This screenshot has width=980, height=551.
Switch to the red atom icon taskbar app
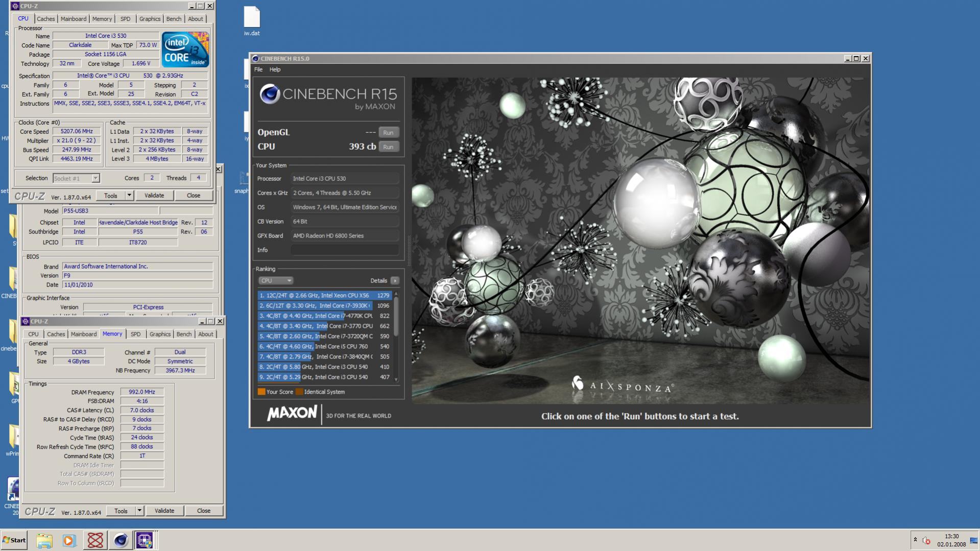(95, 540)
